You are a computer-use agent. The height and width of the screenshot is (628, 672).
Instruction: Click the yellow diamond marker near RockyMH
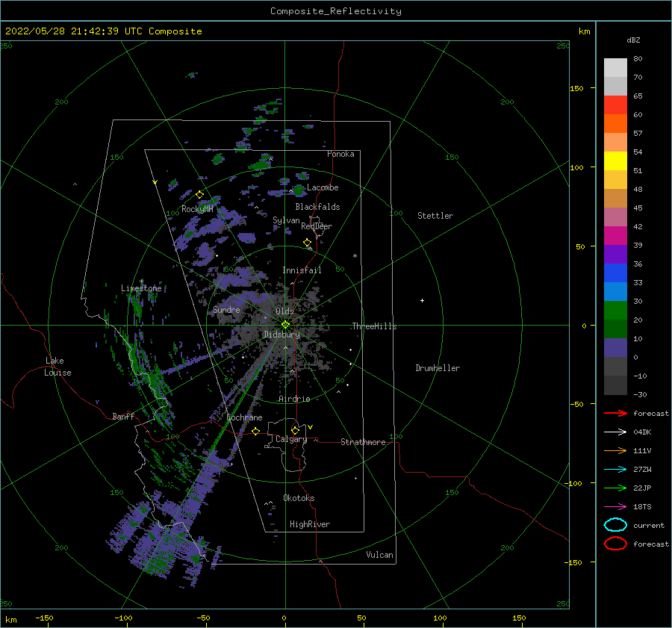[x=199, y=195]
